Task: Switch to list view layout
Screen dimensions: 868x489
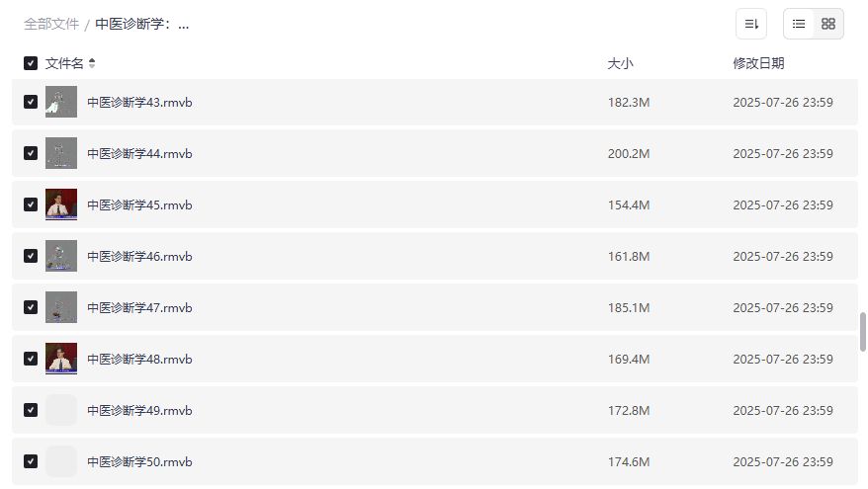Action: 799,24
